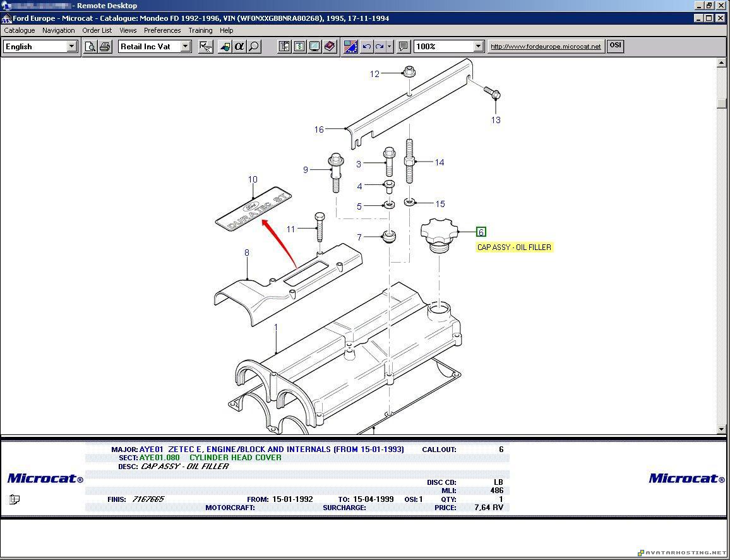Viewport: 730px width, 560px height.
Task: Click the small note icon beside FINIS
Action: coord(15,499)
